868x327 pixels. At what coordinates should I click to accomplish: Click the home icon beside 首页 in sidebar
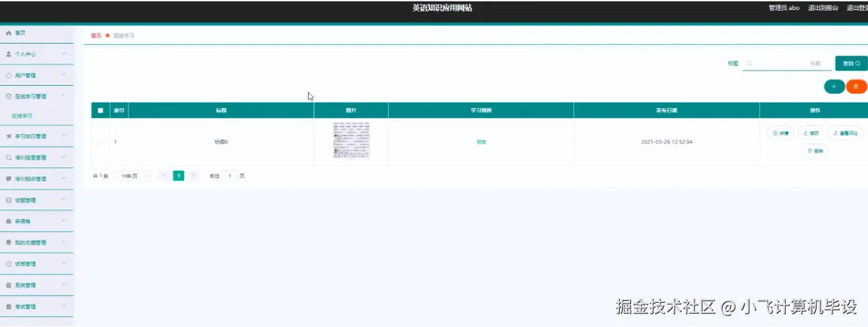click(9, 33)
